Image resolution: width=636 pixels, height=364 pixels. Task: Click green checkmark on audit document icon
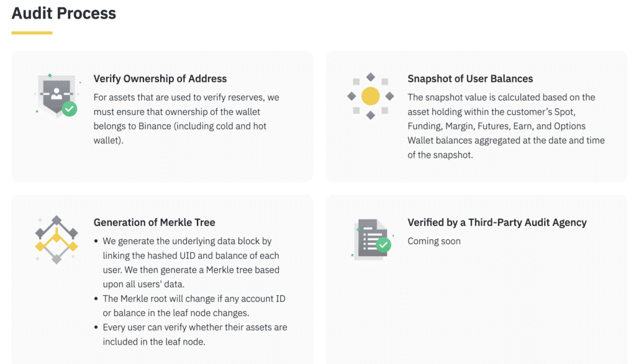[x=384, y=245]
